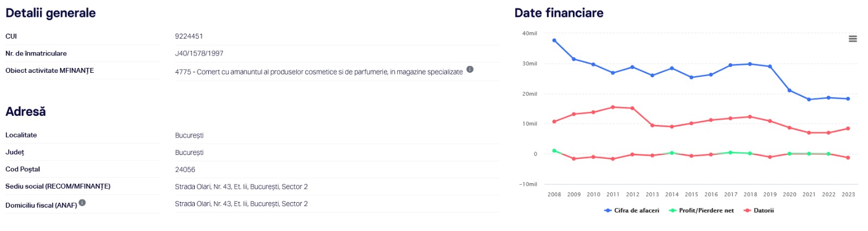The image size is (868, 231).
Task: Click the 2020 blue Cifra de afaceri point
Action: point(789,90)
